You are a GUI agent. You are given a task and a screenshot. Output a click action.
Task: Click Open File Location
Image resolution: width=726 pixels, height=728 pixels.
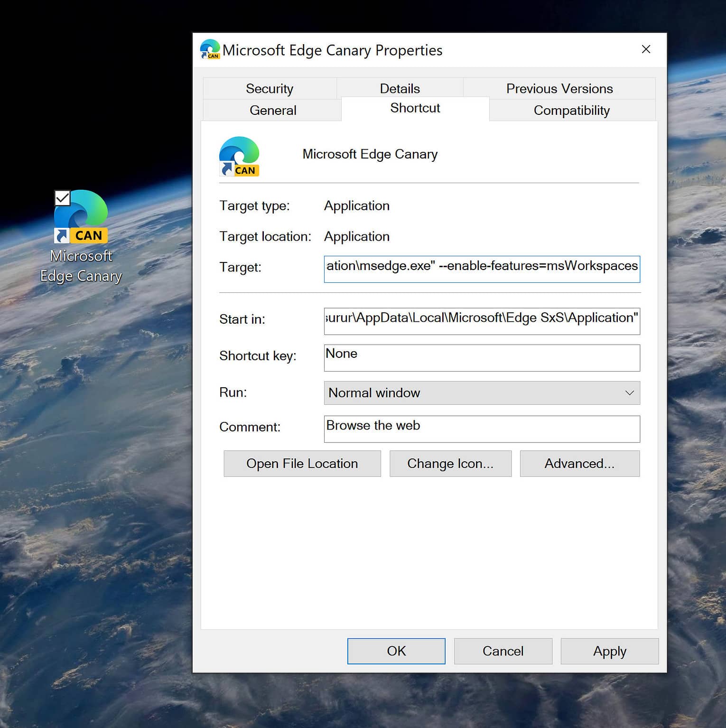coord(302,464)
